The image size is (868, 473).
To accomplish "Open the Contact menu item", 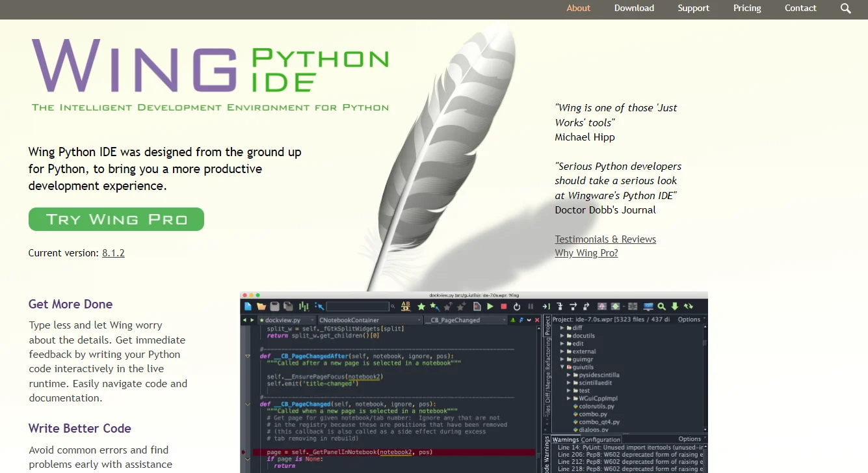I will 800,8.
